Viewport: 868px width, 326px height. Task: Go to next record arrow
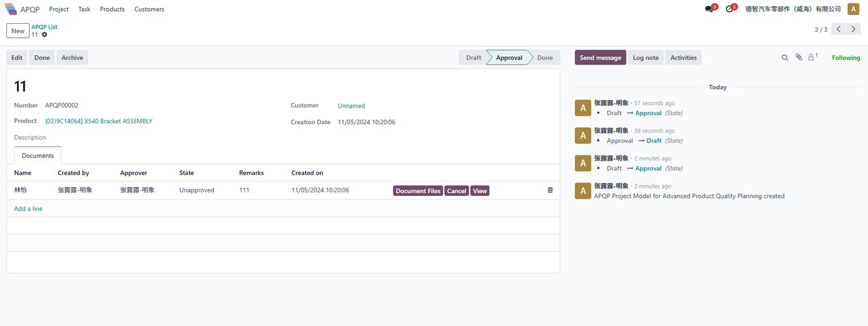point(854,29)
